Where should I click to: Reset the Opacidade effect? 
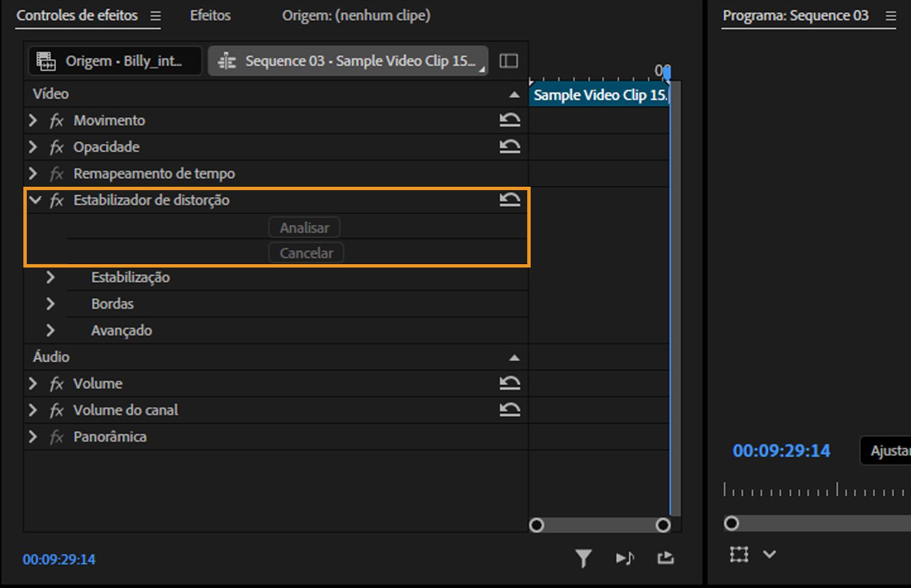[510, 147]
